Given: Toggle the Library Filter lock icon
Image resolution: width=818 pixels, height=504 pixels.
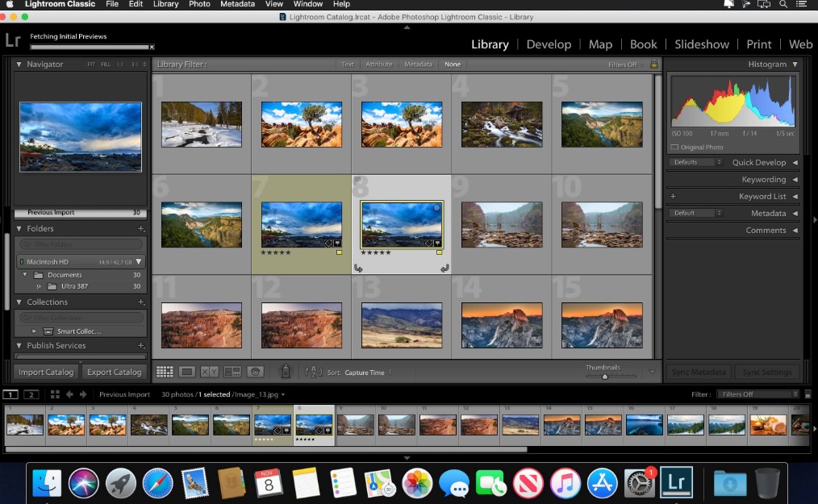Looking at the screenshot, I should (x=653, y=65).
